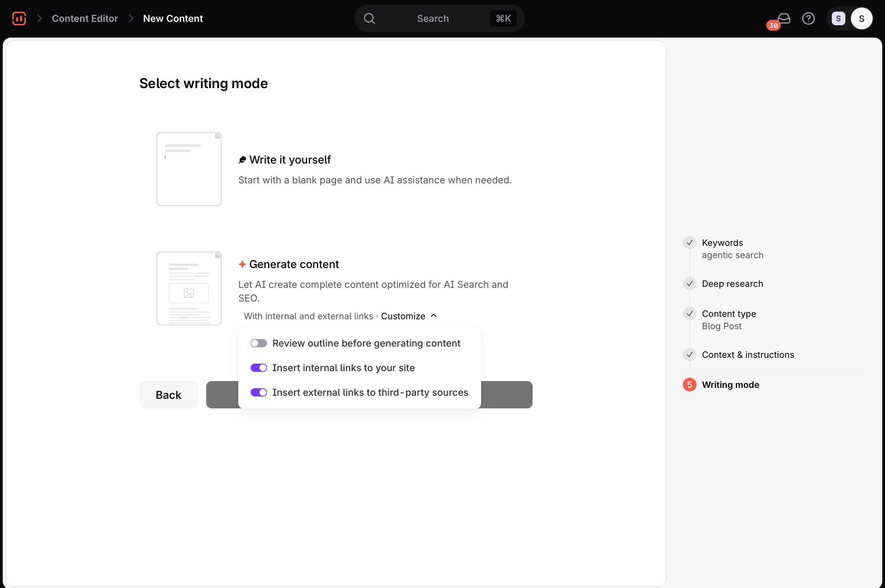Viewport: 885px width, 588px height.
Task: Select the Write it yourself blank page thumbnail
Action: coord(189,169)
